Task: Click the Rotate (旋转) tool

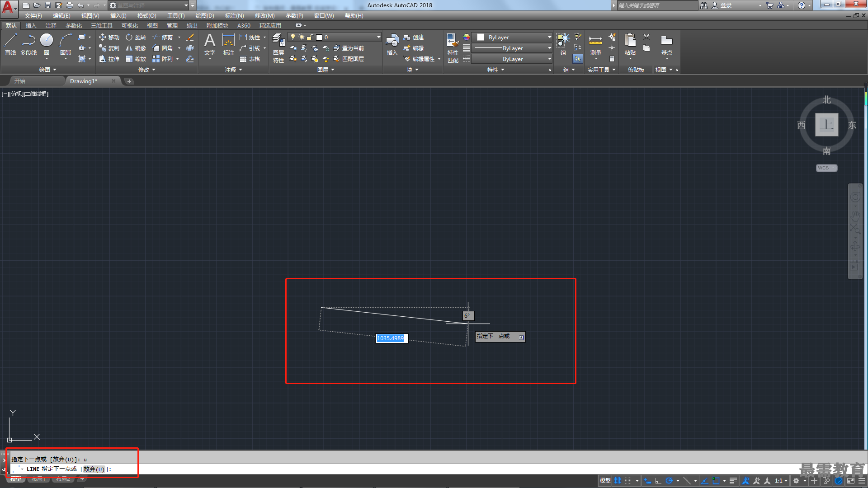Action: pyautogui.click(x=136, y=38)
